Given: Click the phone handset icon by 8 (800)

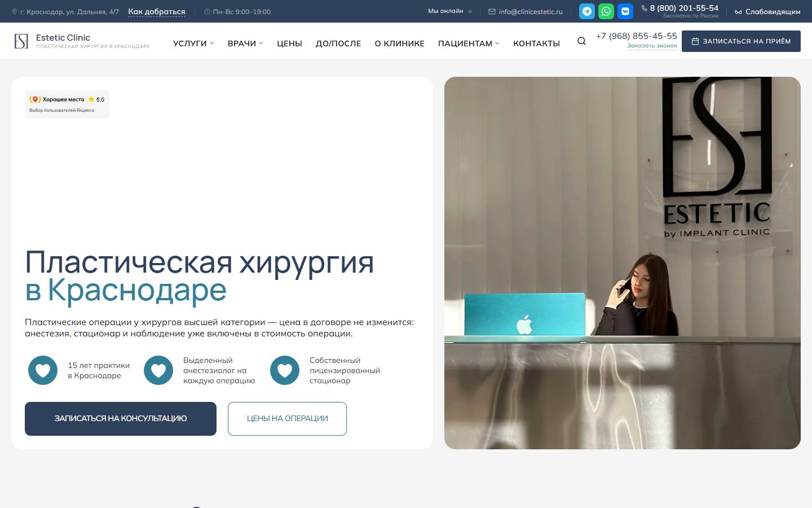Looking at the screenshot, I should 644,8.
